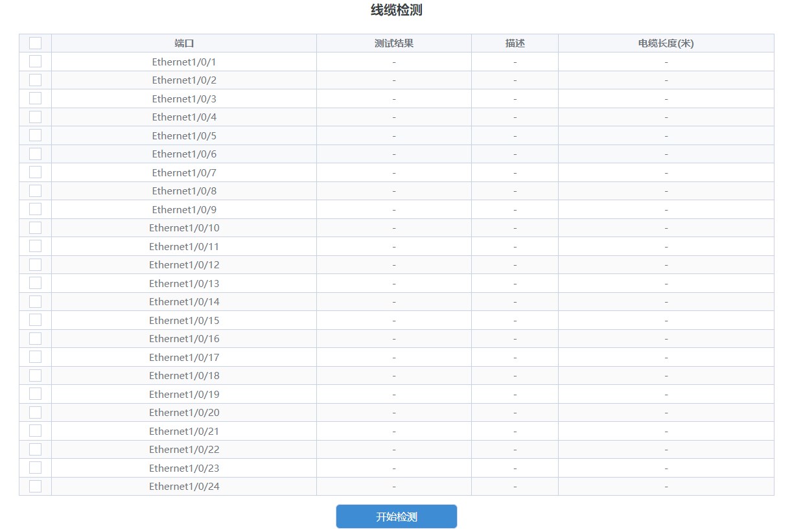Screen dimensions: 792x532
Task: Check the box for Ethernet1/0/2
Action: [x=35, y=80]
